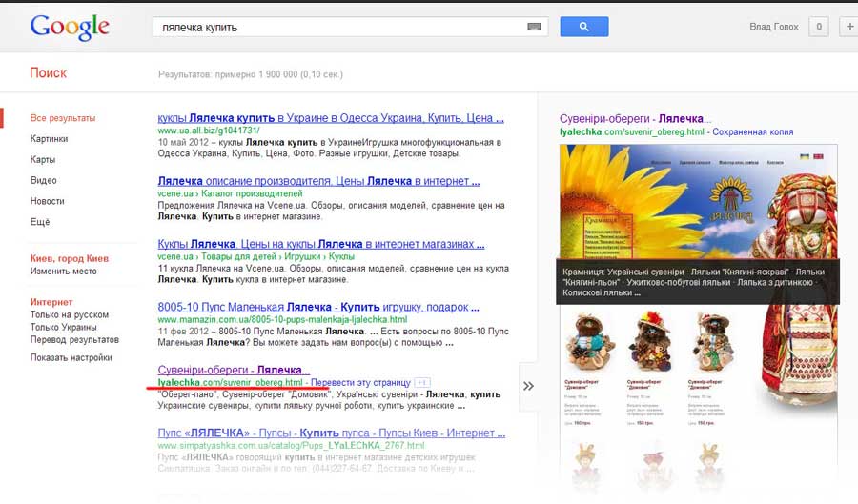
Task: Expand 'Показать настройки' options
Action: click(71, 357)
